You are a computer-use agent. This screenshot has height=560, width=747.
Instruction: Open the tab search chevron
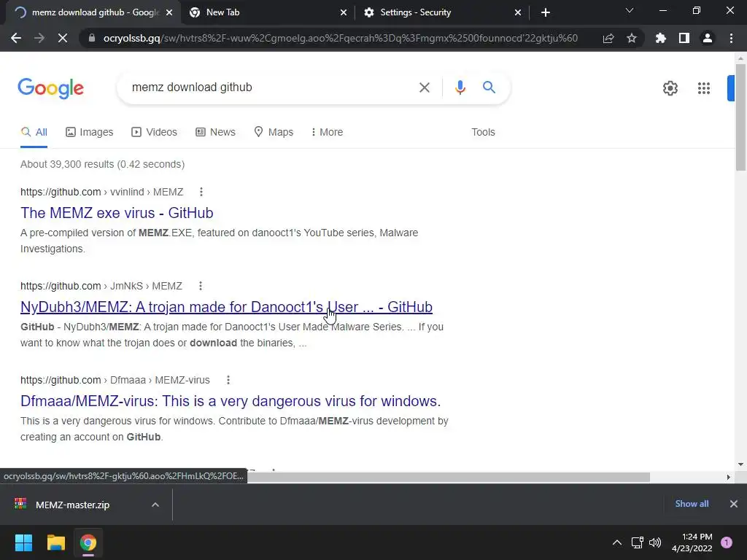pyautogui.click(x=630, y=10)
